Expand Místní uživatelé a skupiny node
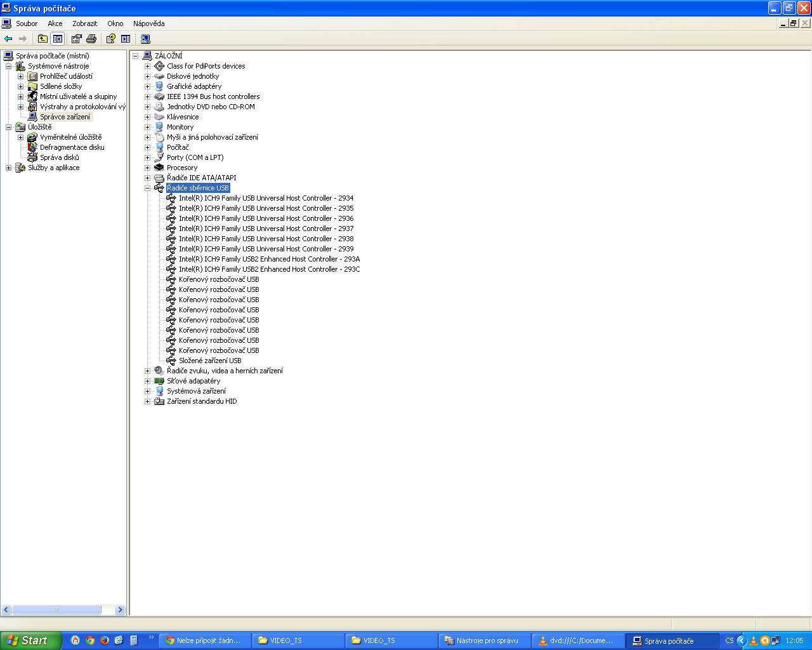 20,96
